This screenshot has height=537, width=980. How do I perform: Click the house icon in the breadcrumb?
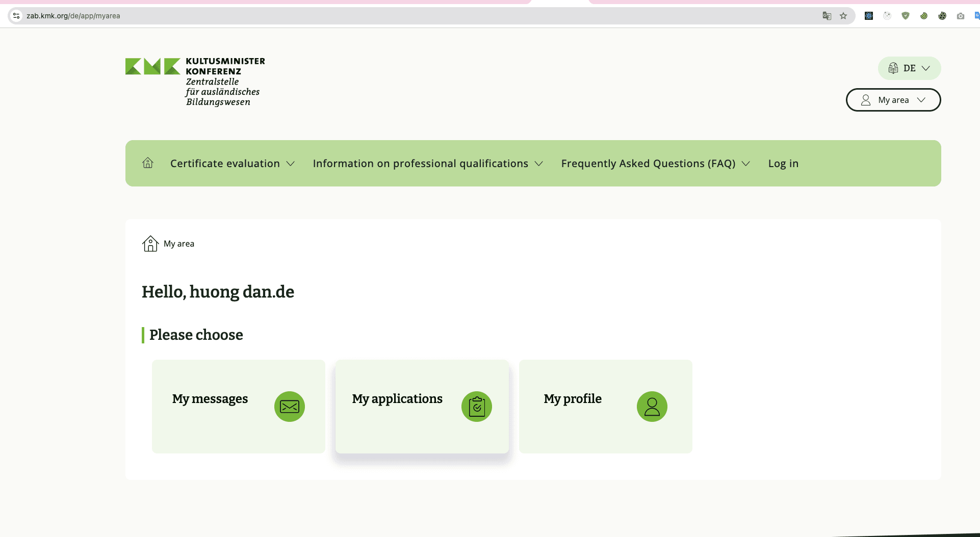[x=150, y=244]
